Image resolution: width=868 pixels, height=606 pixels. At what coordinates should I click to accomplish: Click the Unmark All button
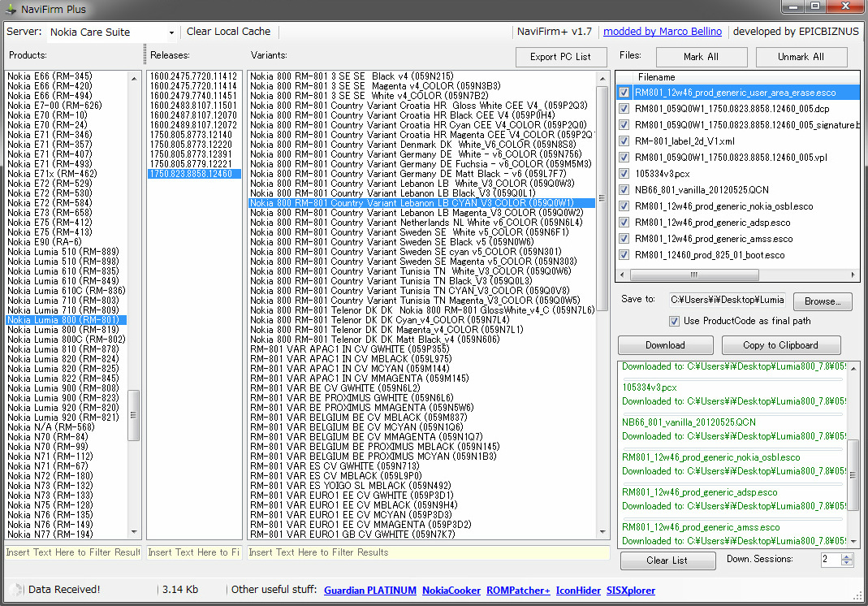(x=801, y=57)
